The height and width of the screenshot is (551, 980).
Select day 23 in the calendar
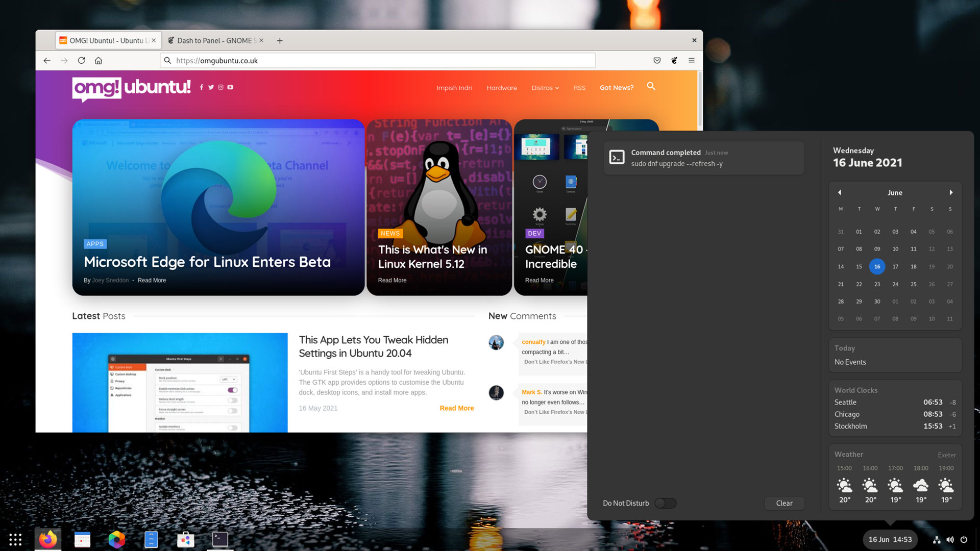click(x=877, y=285)
